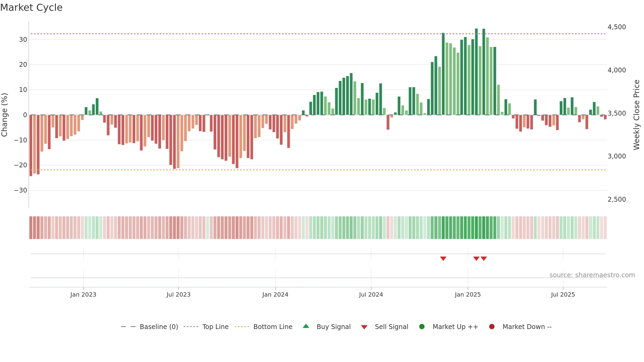Click the Jul 2024 axis label
The width and height of the screenshot is (644, 362).
[x=371, y=294]
